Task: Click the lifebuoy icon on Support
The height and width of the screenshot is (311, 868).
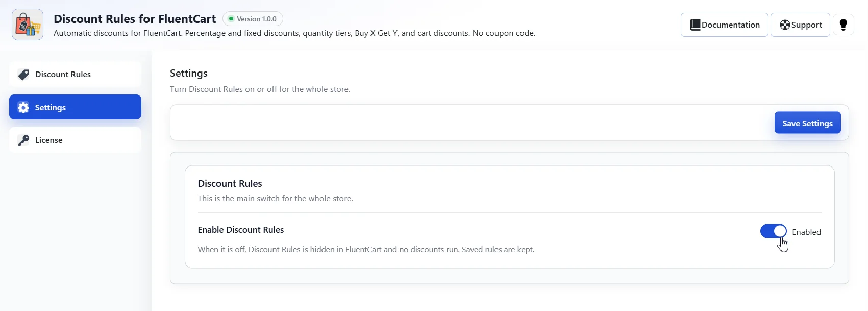Action: point(785,25)
